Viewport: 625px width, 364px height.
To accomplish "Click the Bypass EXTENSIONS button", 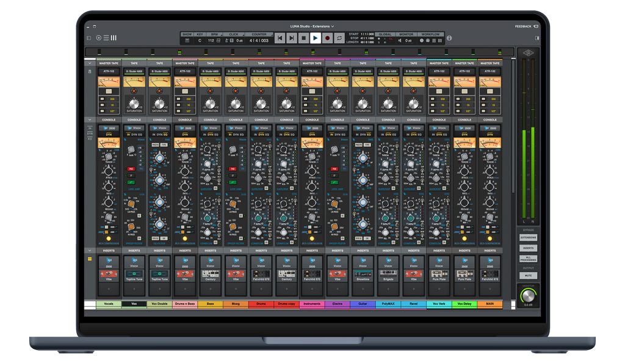I will click(x=528, y=237).
